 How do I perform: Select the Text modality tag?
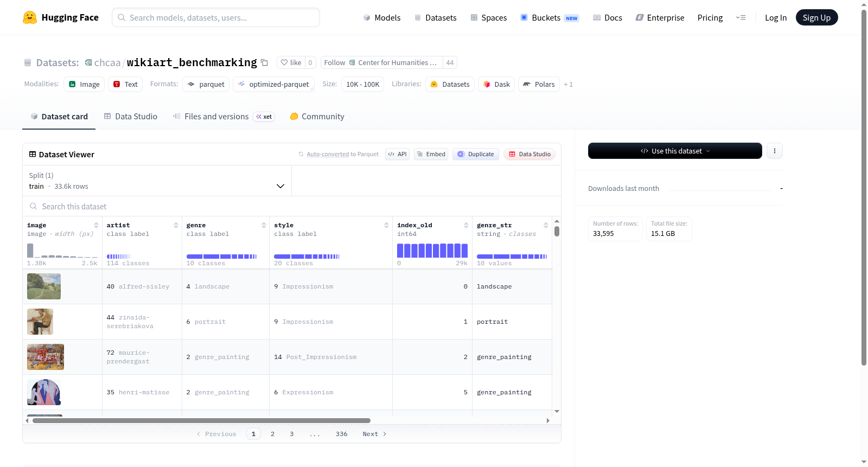(x=125, y=84)
